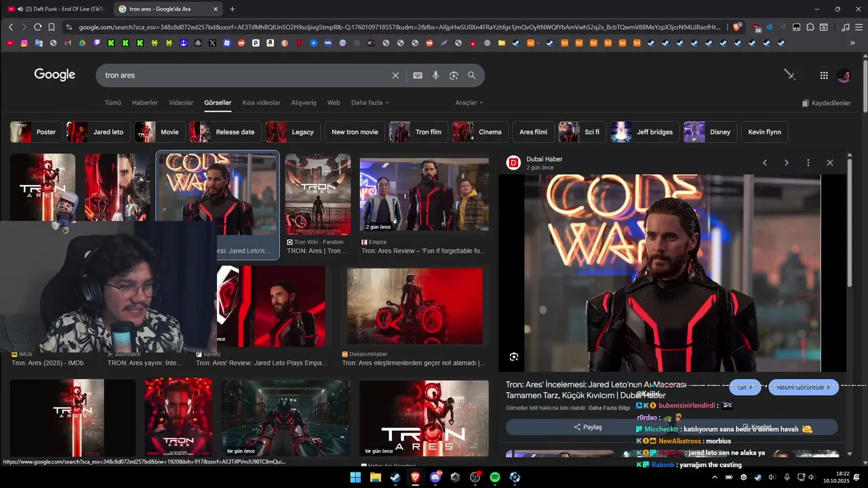The image size is (868, 488).
Task: Switch to the Web tab
Action: pyautogui.click(x=334, y=103)
